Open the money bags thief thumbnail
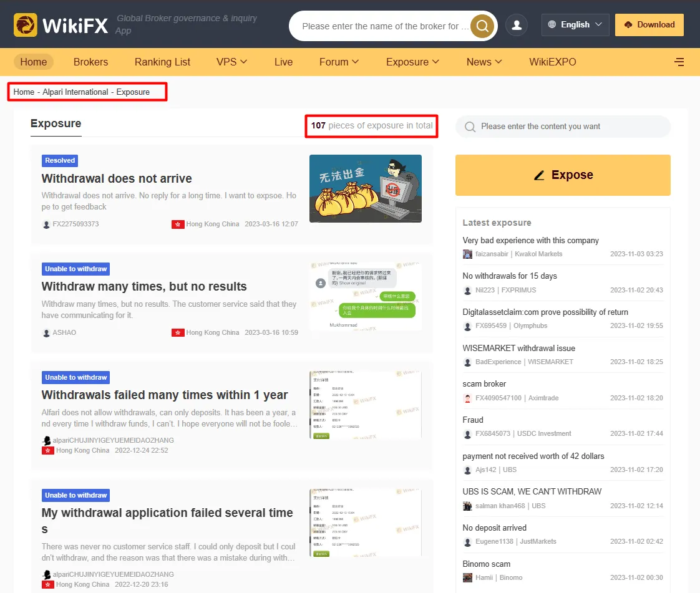 pyautogui.click(x=365, y=189)
